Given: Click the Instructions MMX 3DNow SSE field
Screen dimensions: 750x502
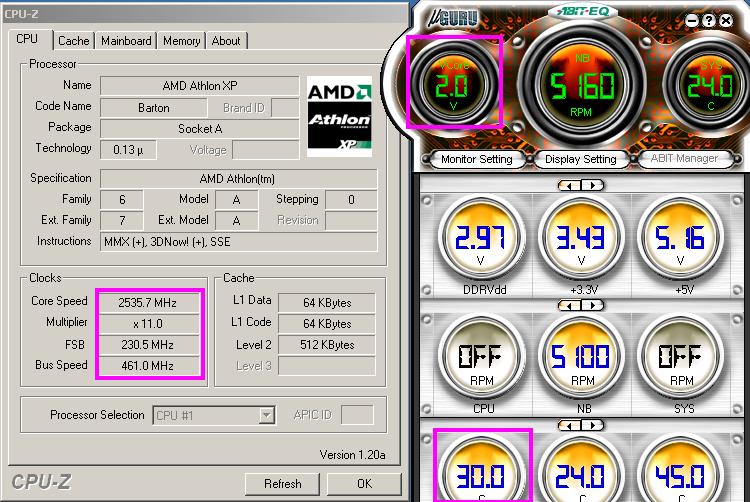Looking at the screenshot, I should point(238,242).
